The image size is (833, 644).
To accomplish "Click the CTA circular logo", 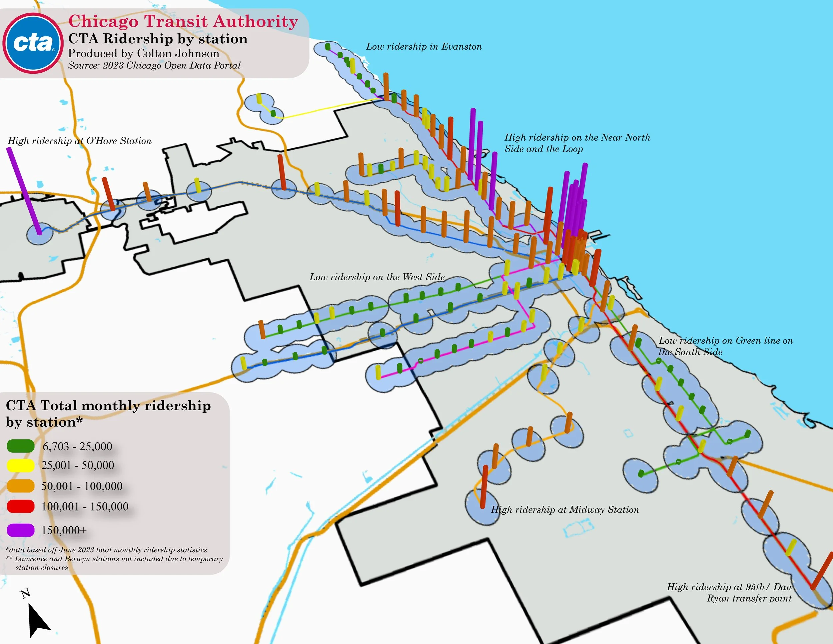I will coord(33,43).
